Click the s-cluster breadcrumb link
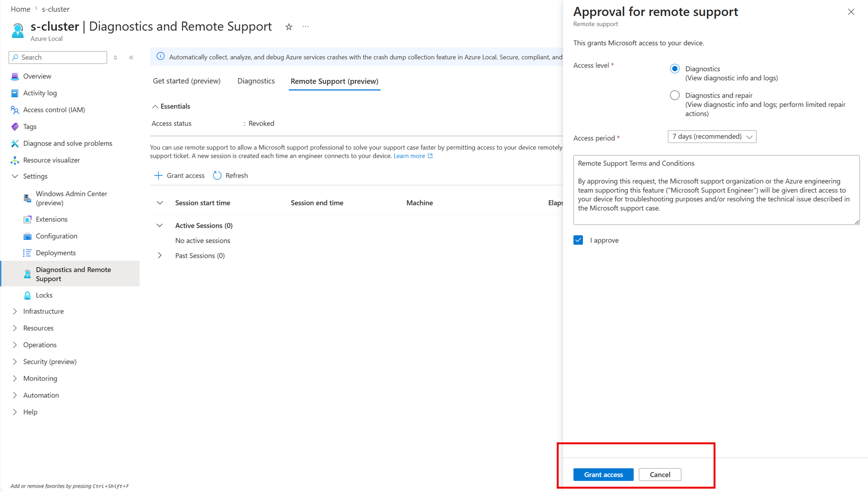 point(56,9)
